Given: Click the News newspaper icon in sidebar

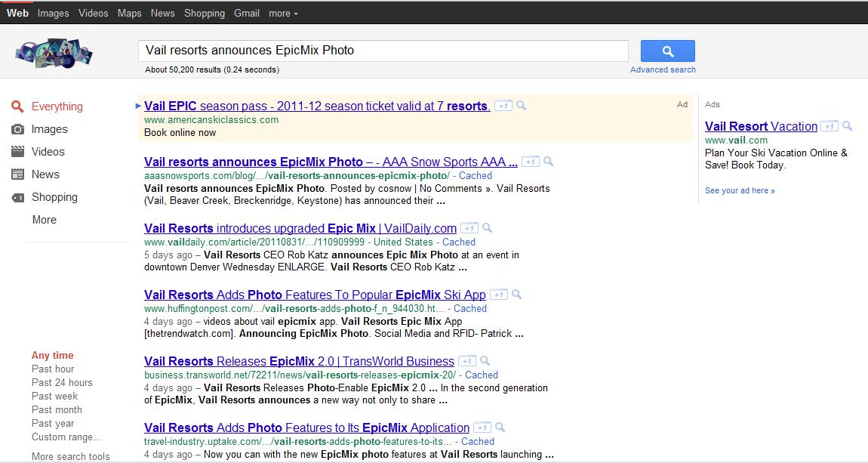Looking at the screenshot, I should coord(17,174).
